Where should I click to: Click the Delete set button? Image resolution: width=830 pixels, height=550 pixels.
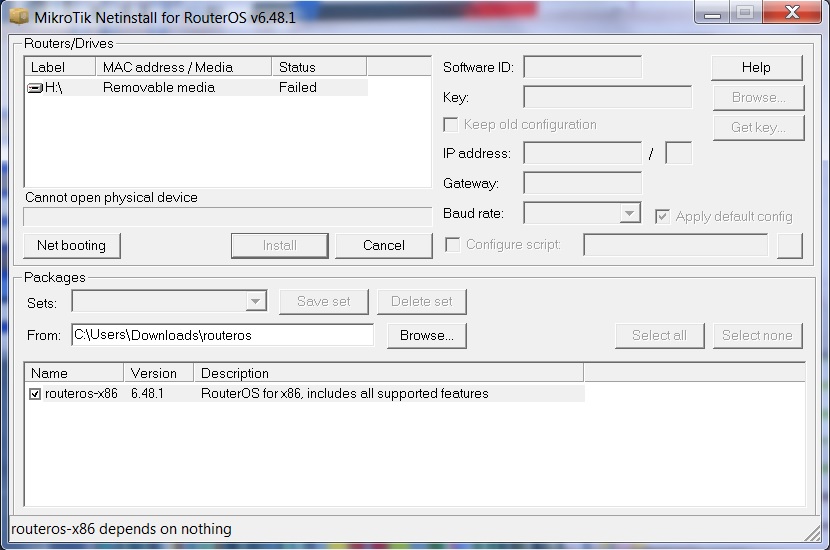pyautogui.click(x=421, y=302)
